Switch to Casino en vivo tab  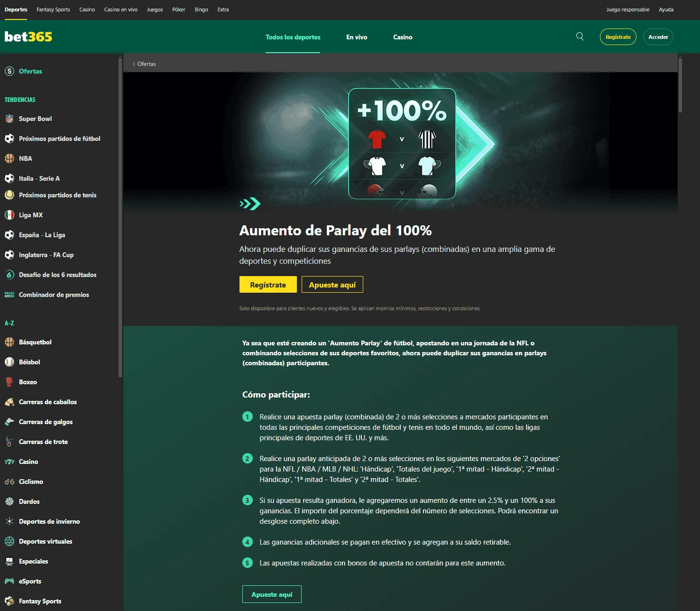(121, 9)
